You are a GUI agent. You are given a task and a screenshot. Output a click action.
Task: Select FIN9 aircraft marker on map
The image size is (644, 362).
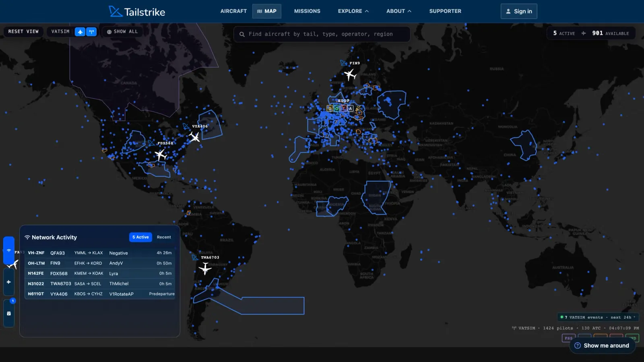pos(350,74)
